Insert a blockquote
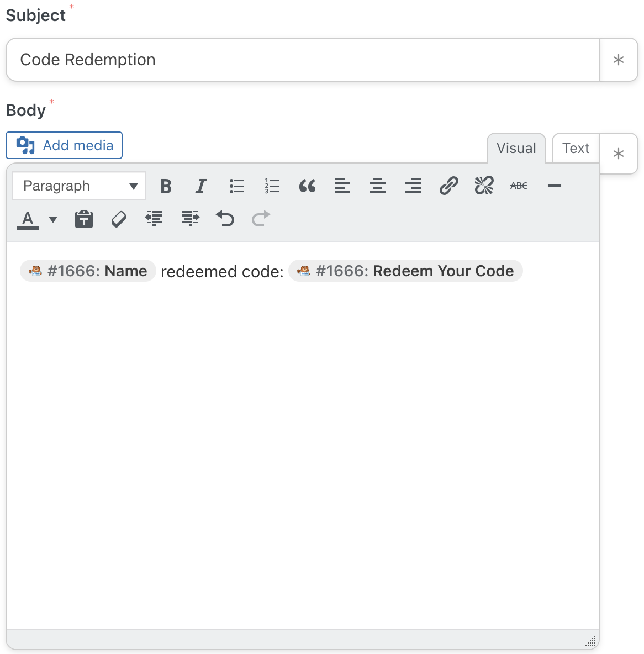The image size is (644, 654). coord(307,186)
